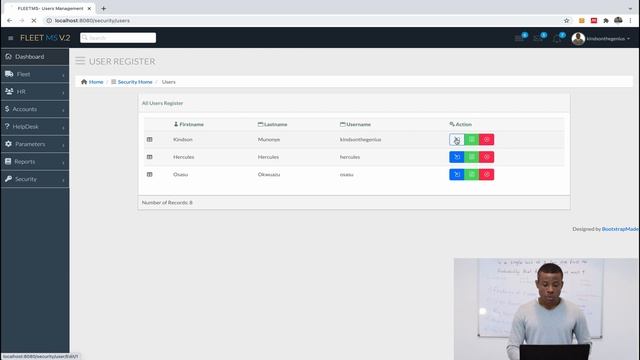640x360 pixels.
Task: Click the username kindsonthegenius cell
Action: [360, 140]
